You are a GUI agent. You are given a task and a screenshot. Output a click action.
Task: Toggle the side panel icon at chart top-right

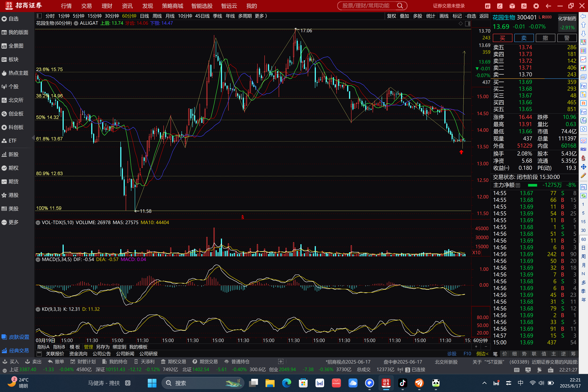468,24
